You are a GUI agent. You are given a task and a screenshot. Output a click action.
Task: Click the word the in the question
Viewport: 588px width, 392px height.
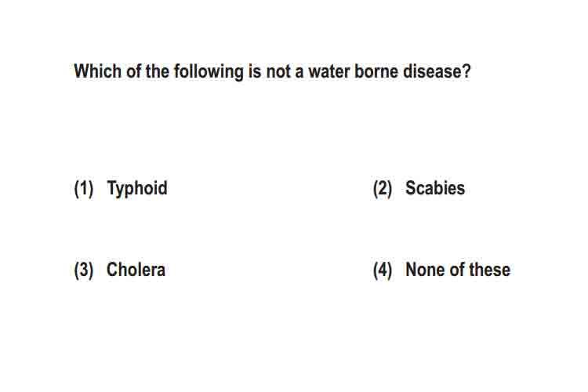(x=157, y=71)
